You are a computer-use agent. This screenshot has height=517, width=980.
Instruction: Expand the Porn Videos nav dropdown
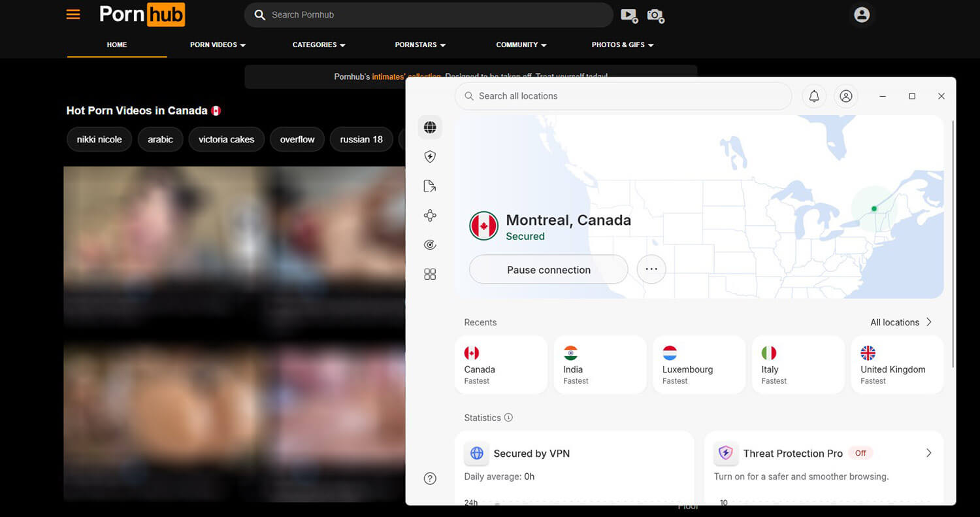pos(218,45)
